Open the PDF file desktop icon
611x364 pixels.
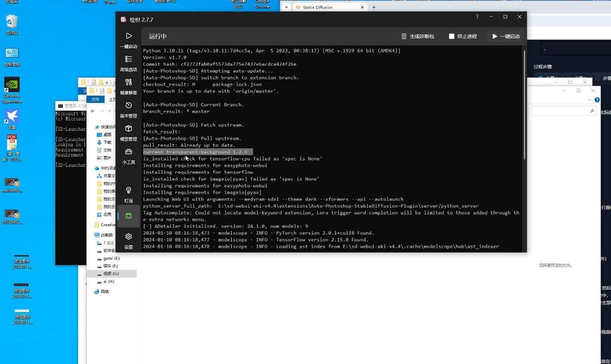pyautogui.click(x=12, y=148)
